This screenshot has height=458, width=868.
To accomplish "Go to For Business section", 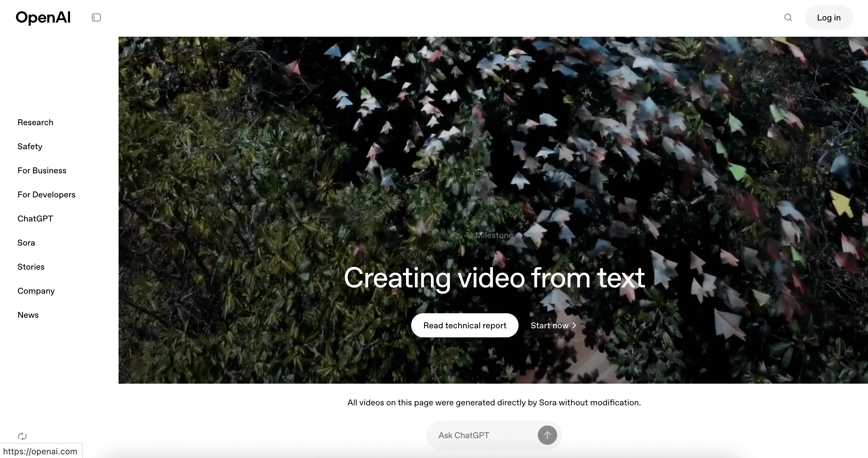I will coord(42,171).
